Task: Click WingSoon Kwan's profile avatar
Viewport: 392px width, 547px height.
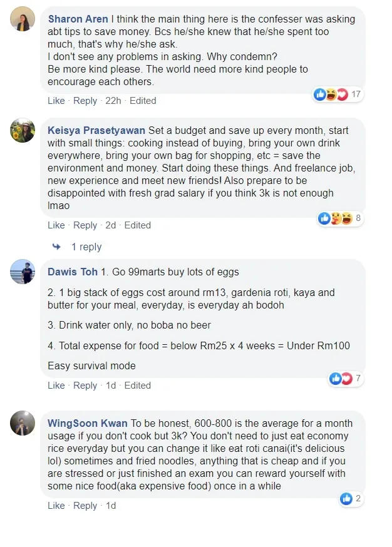Action: [x=23, y=424]
